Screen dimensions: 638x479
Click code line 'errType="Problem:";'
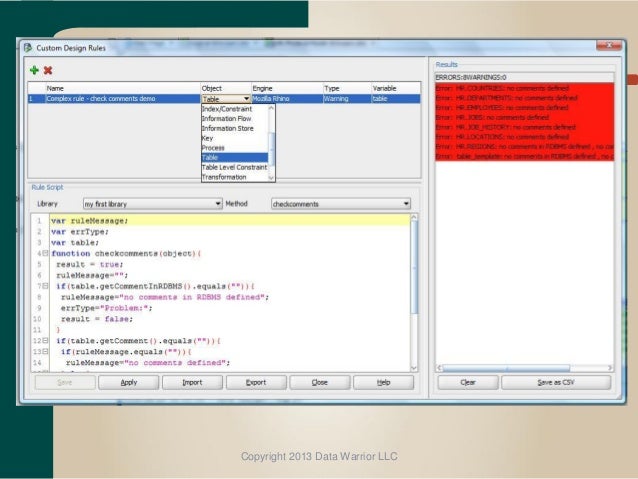tap(107, 308)
